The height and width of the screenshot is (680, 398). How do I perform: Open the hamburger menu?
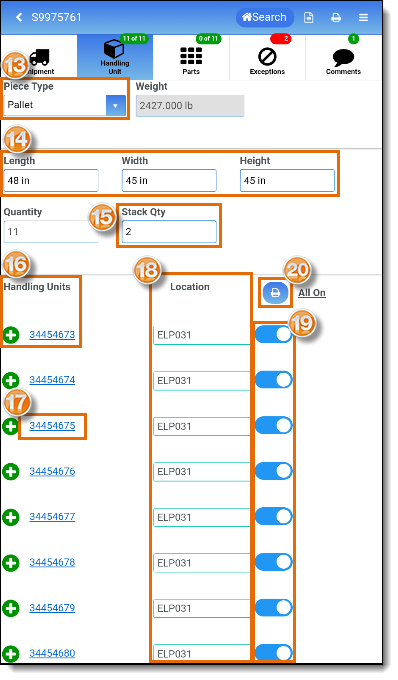[x=363, y=17]
